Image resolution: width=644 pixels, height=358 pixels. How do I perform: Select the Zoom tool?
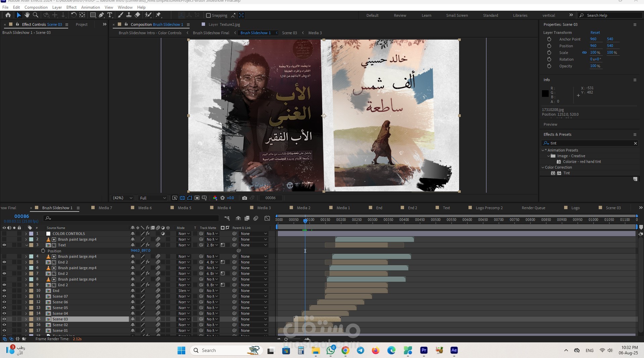tap(35, 15)
